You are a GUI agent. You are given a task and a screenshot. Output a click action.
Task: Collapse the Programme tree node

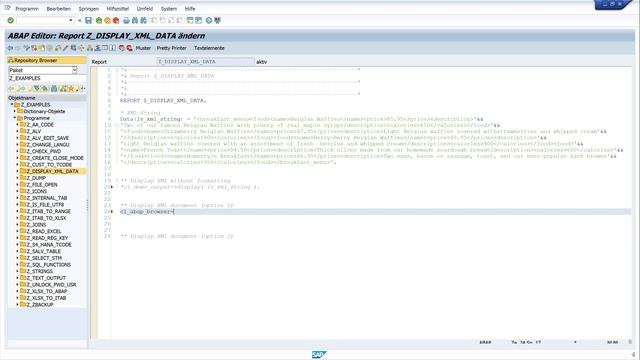15,118
